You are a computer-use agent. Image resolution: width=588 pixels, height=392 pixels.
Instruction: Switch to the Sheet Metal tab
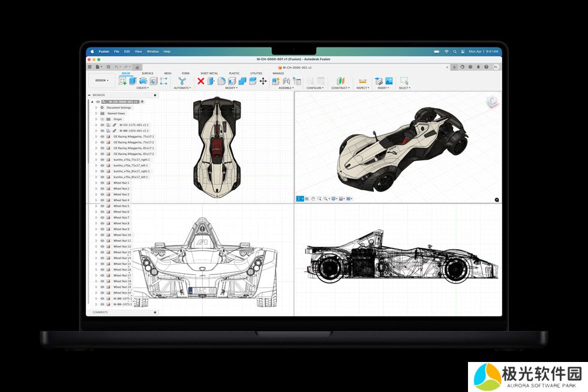click(209, 73)
